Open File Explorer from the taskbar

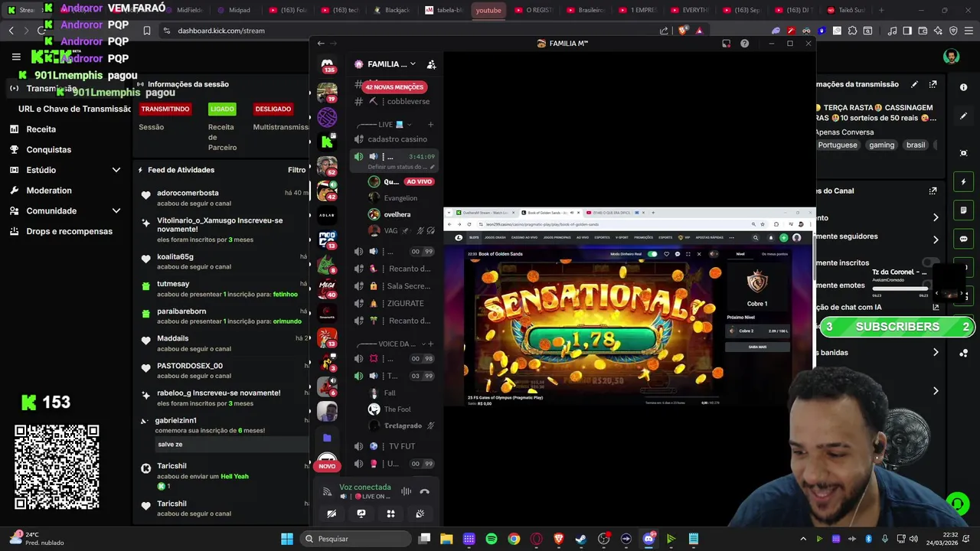pyautogui.click(x=446, y=539)
